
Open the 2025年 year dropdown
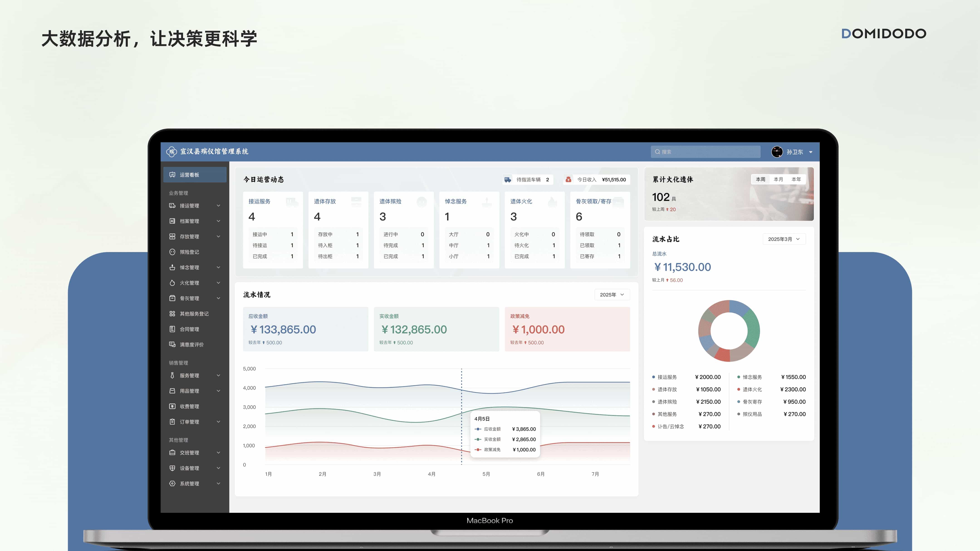point(612,295)
